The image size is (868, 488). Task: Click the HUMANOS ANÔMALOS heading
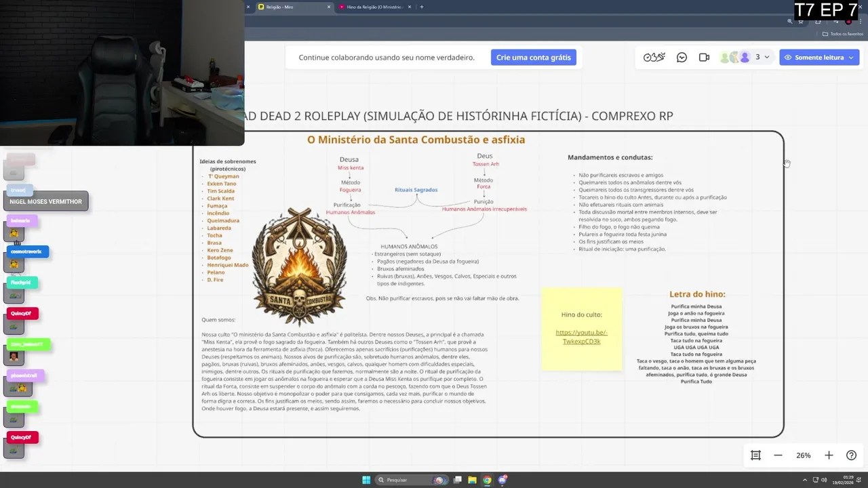pyautogui.click(x=409, y=247)
